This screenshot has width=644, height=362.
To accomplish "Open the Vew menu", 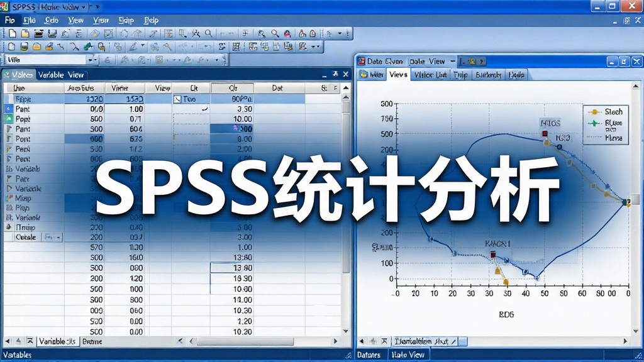I will pyautogui.click(x=75, y=20).
